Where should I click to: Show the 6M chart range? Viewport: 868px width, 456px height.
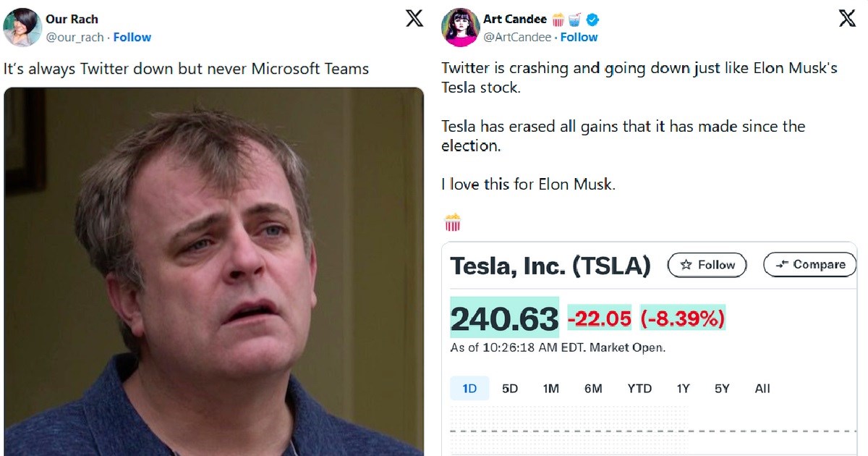(593, 389)
